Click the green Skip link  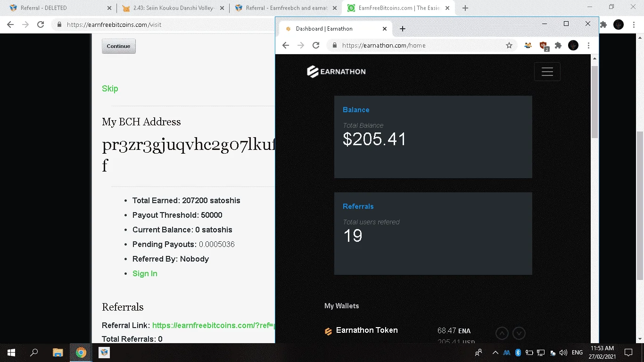coord(110,89)
